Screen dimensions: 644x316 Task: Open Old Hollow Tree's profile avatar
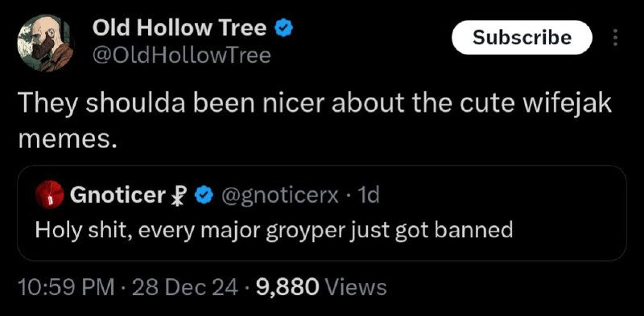pyautogui.click(x=46, y=43)
